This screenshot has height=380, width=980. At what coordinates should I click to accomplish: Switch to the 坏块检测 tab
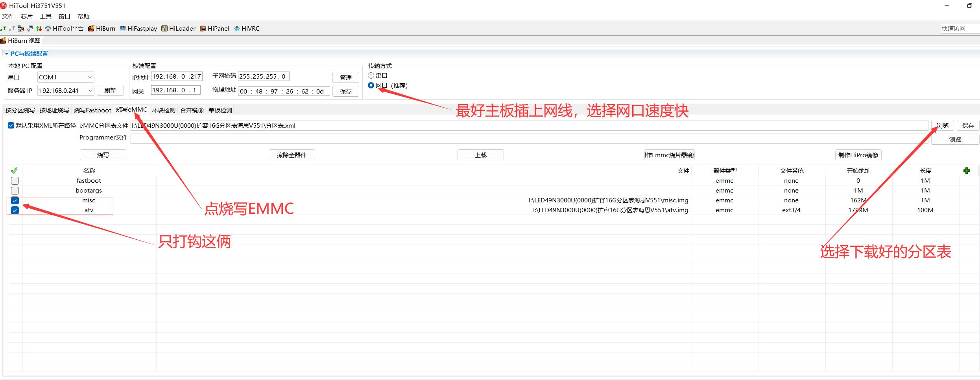tap(164, 110)
